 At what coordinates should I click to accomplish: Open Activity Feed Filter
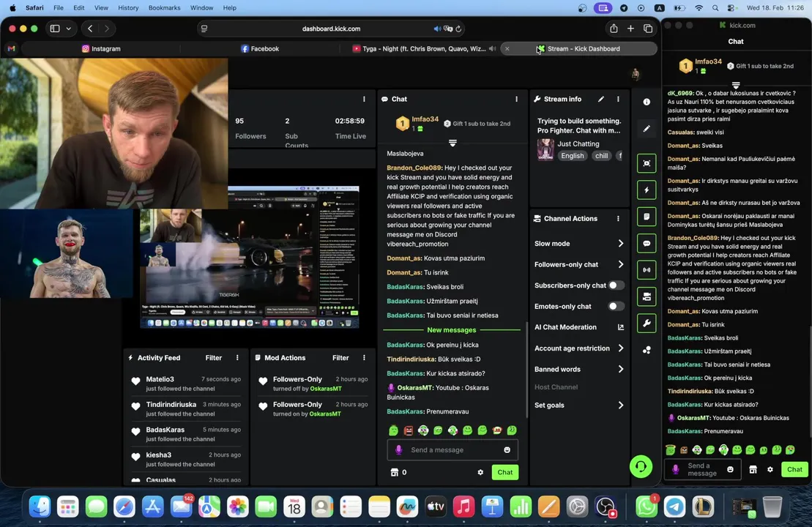(x=213, y=358)
